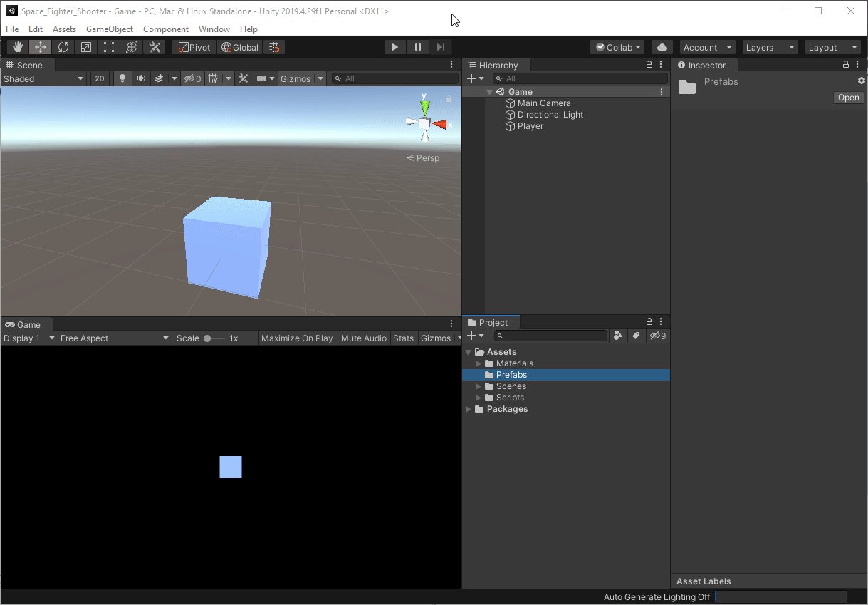Toggle Global coordinate handles
868x605 pixels.
click(239, 47)
